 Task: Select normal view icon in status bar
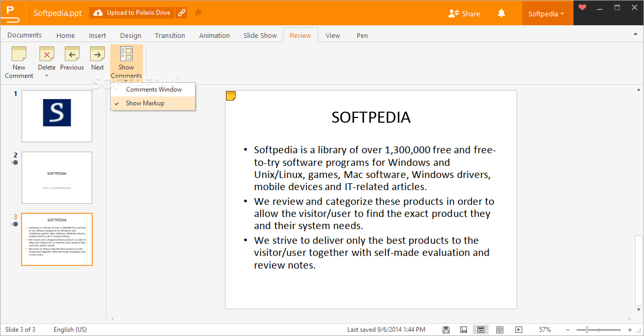point(481,330)
